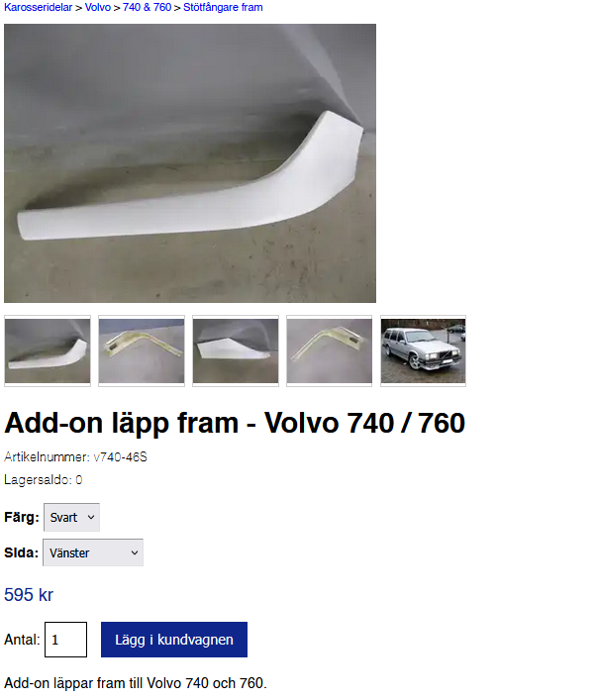Navigate to Stötfångare fram category
Viewport: 598px width, 700px height.
point(223,7)
